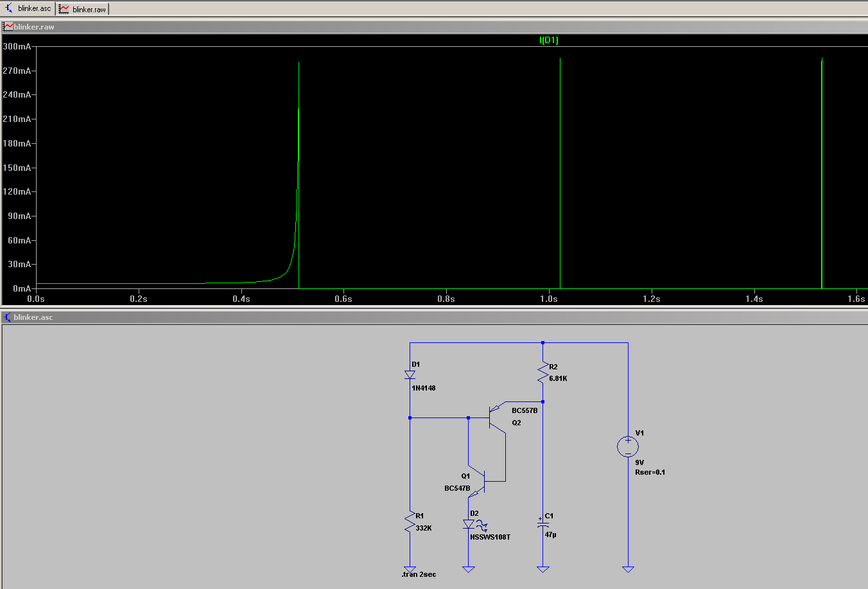Click the 150mA vertical axis label
Screen dimensions: 868x589
coord(17,168)
